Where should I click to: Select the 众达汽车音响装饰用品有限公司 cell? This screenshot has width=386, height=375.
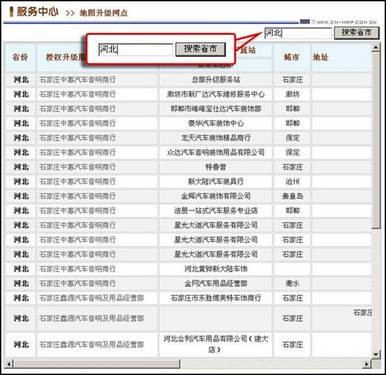tap(216, 152)
